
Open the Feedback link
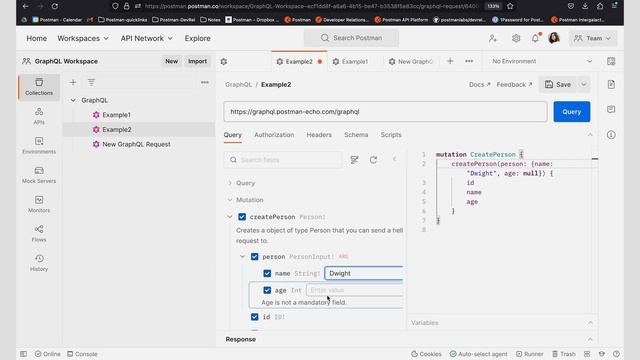click(x=514, y=84)
